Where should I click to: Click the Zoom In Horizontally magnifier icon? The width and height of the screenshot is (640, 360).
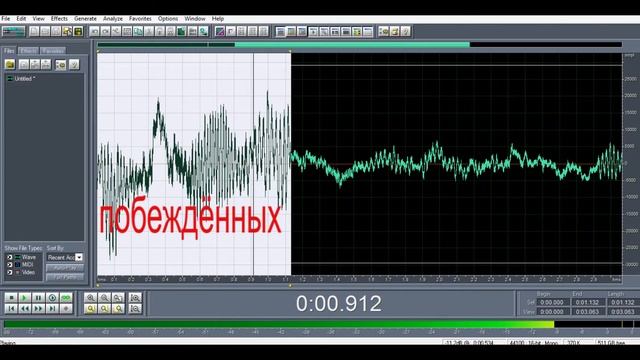coord(91,298)
